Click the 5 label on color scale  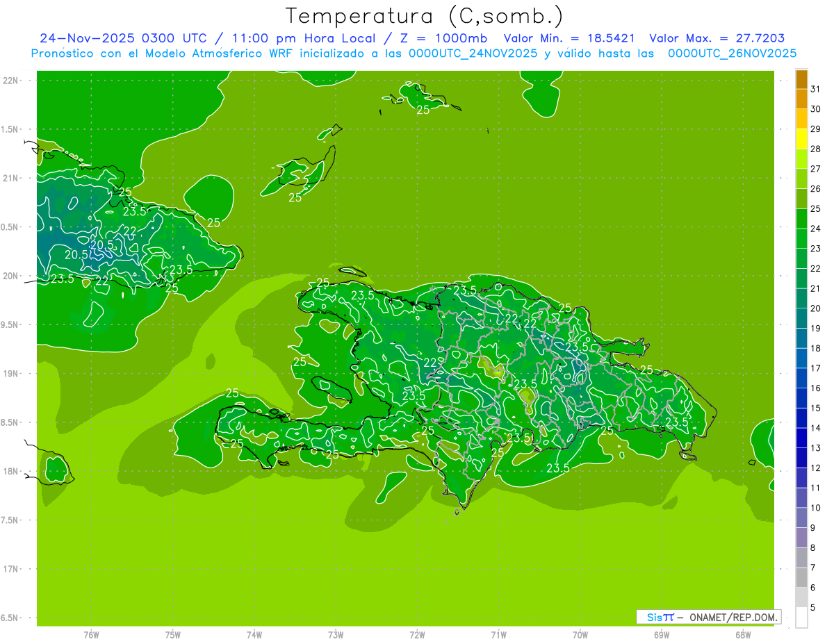[x=813, y=608]
